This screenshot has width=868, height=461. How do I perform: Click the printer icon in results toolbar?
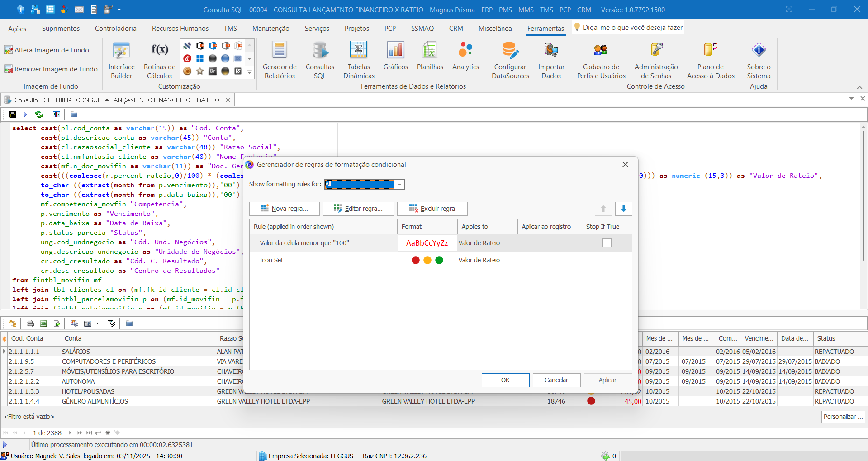point(30,323)
